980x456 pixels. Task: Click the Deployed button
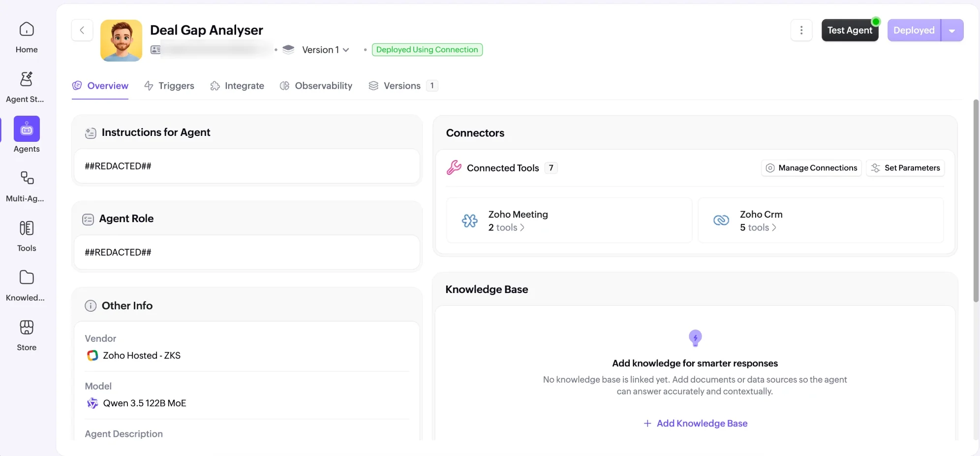coord(914,31)
